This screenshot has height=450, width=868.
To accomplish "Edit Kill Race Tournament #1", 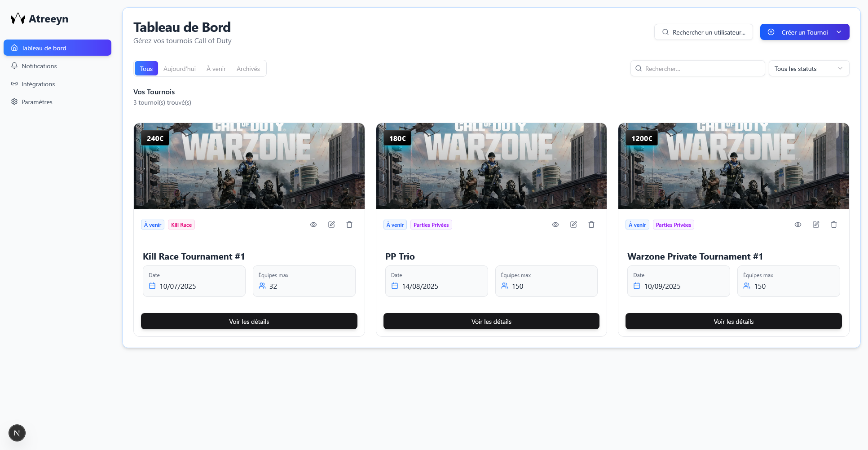I will pyautogui.click(x=331, y=225).
